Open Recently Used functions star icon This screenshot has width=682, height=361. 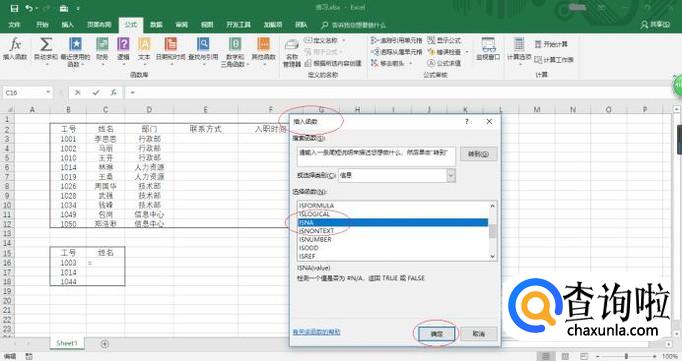coord(75,51)
